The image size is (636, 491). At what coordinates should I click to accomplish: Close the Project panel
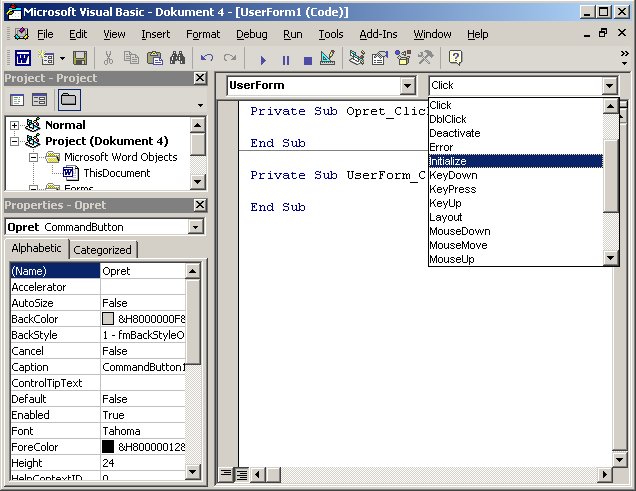coord(200,78)
